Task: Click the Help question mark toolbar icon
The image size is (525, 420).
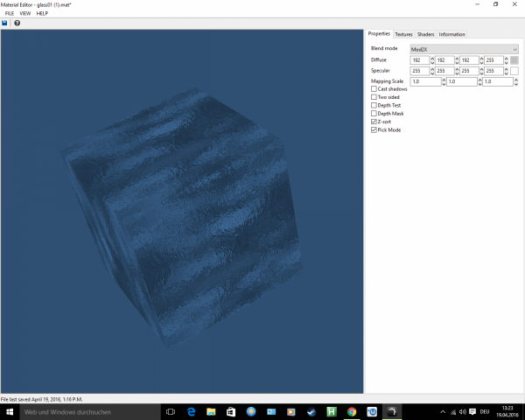Action: point(17,23)
